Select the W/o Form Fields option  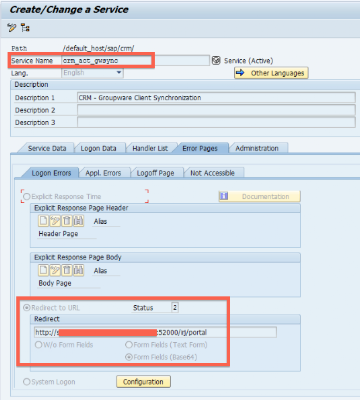[x=39, y=344]
